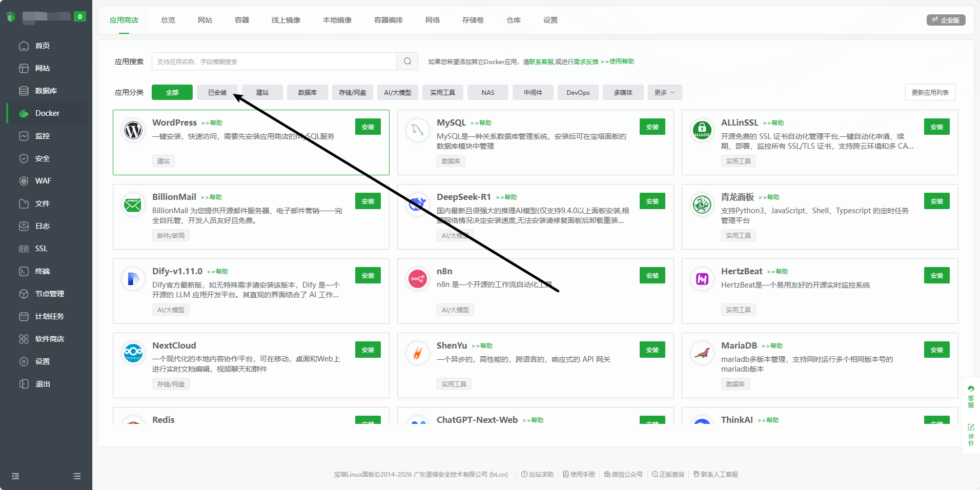Open the 软件商店 sidebar icon
The height and width of the screenshot is (490, 980).
coord(24,339)
